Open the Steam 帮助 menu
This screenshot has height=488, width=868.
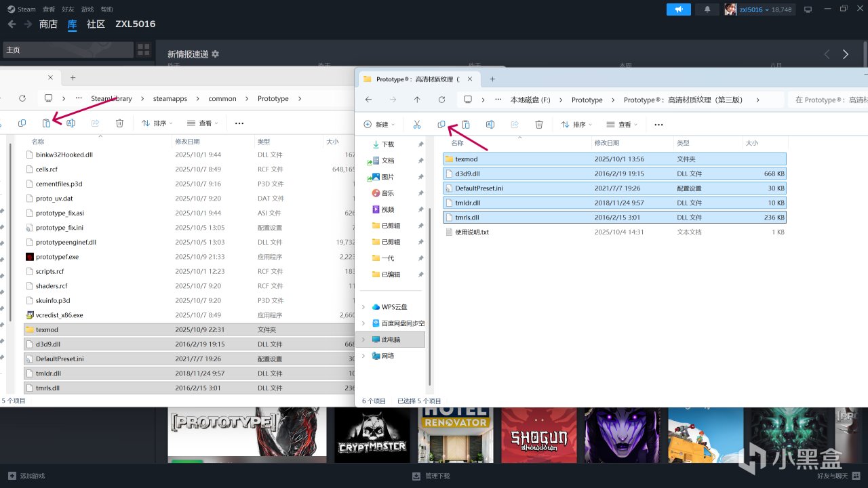click(106, 9)
